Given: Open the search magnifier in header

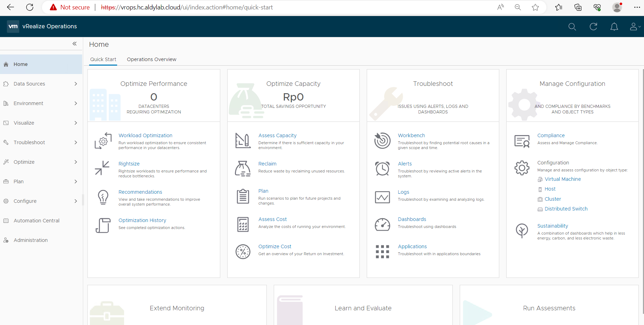Looking at the screenshot, I should click(572, 27).
